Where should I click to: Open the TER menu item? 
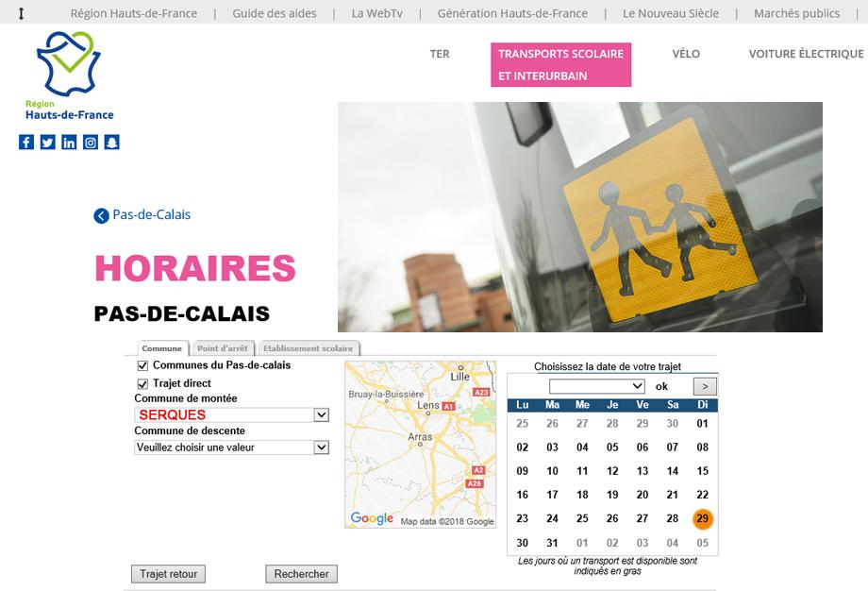(440, 54)
